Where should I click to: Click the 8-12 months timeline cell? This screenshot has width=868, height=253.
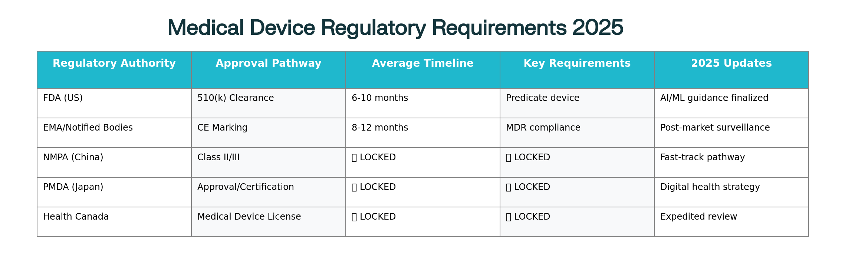point(380,128)
